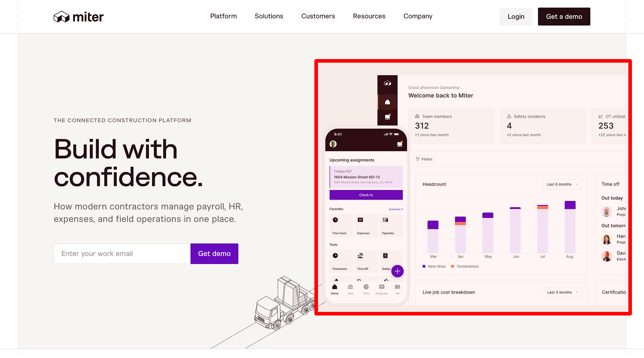Open the Filters button in dashboard
The image size is (644, 358).
(x=424, y=159)
